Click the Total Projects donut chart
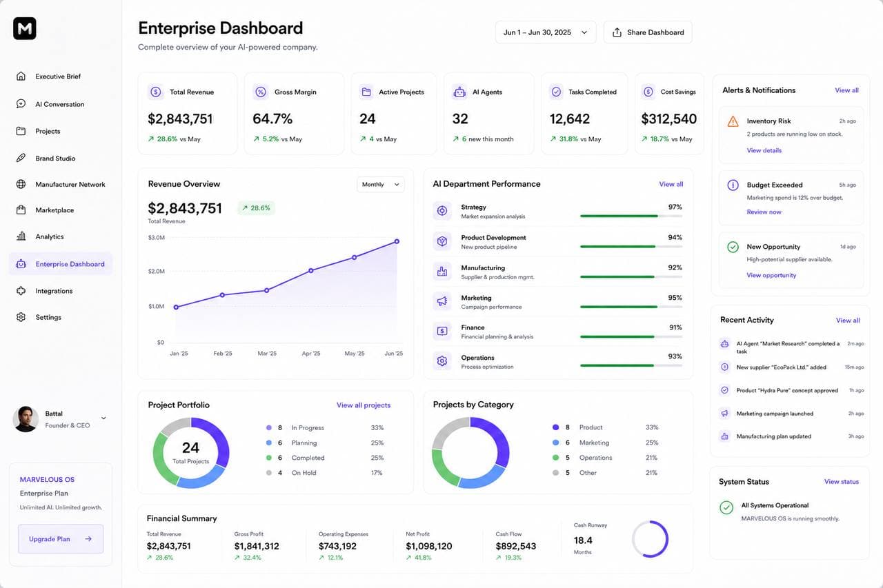This screenshot has width=883, height=588. click(x=190, y=452)
